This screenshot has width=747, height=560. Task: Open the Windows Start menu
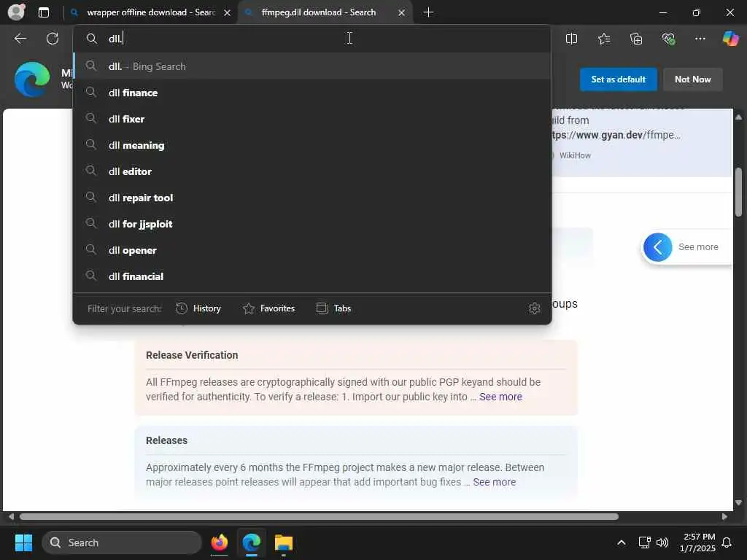23,542
